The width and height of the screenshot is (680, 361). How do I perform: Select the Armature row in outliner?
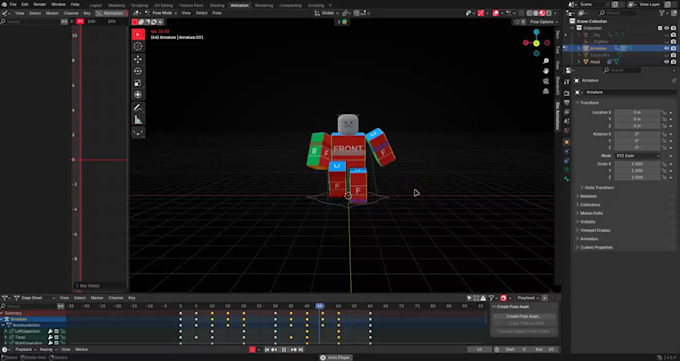tap(620, 48)
